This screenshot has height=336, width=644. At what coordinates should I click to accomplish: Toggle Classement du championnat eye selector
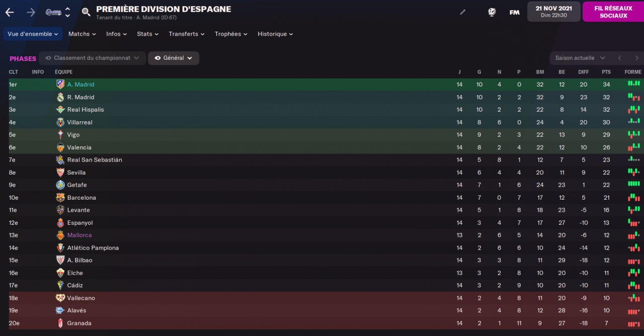[x=92, y=58]
